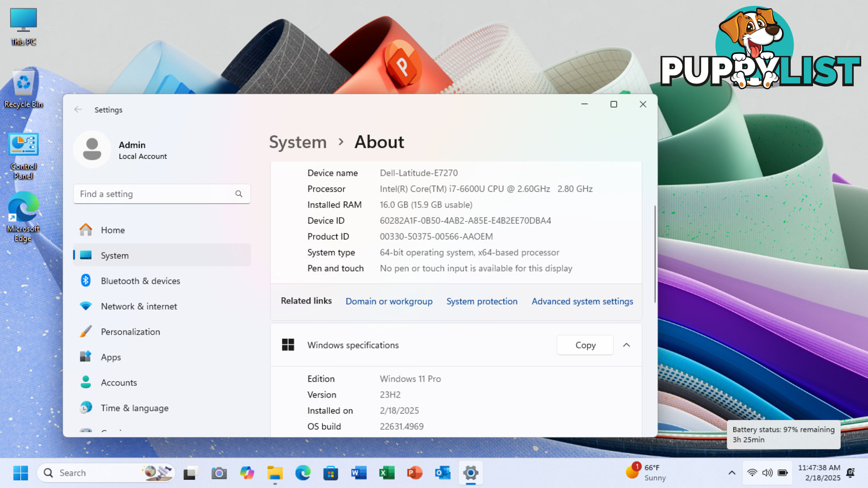This screenshot has height=488, width=868.
Task: Launch Excel from the taskbar
Action: 387,472
